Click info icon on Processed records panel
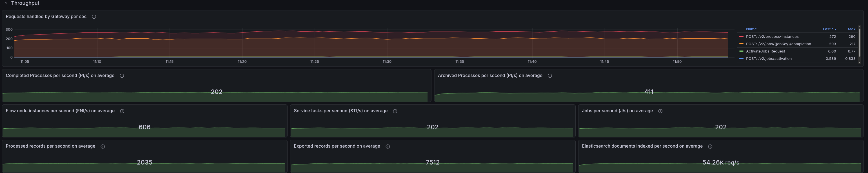 (x=103, y=146)
